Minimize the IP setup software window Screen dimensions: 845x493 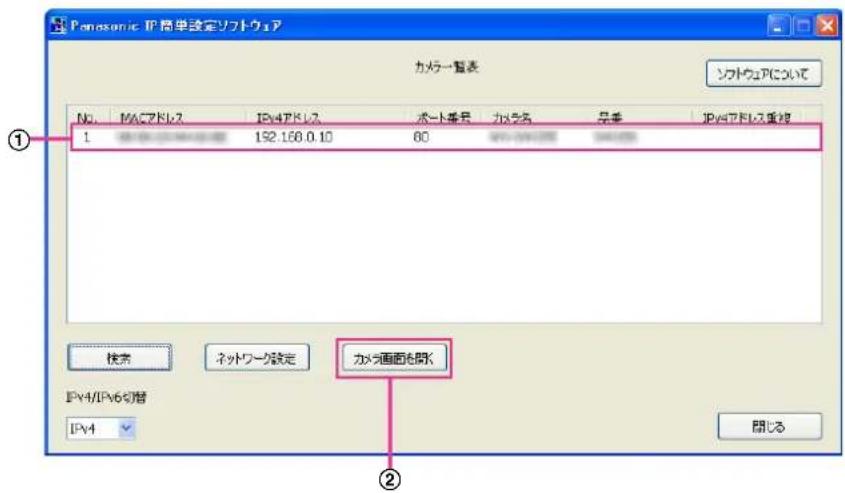pyautogui.click(x=778, y=25)
